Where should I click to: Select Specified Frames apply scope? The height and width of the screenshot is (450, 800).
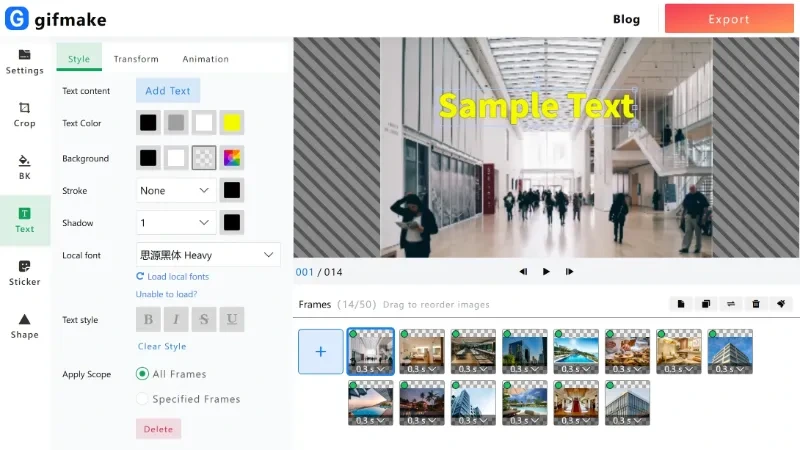coord(142,398)
